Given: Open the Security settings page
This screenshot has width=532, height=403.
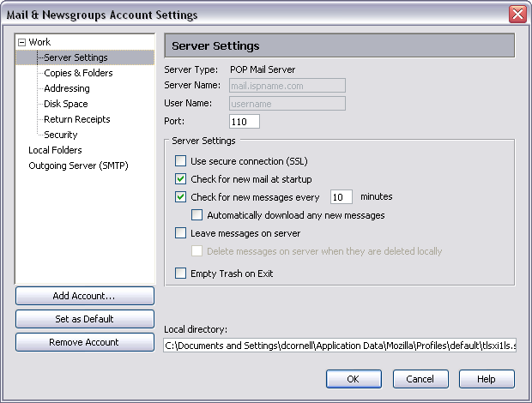Looking at the screenshot, I should [x=61, y=135].
